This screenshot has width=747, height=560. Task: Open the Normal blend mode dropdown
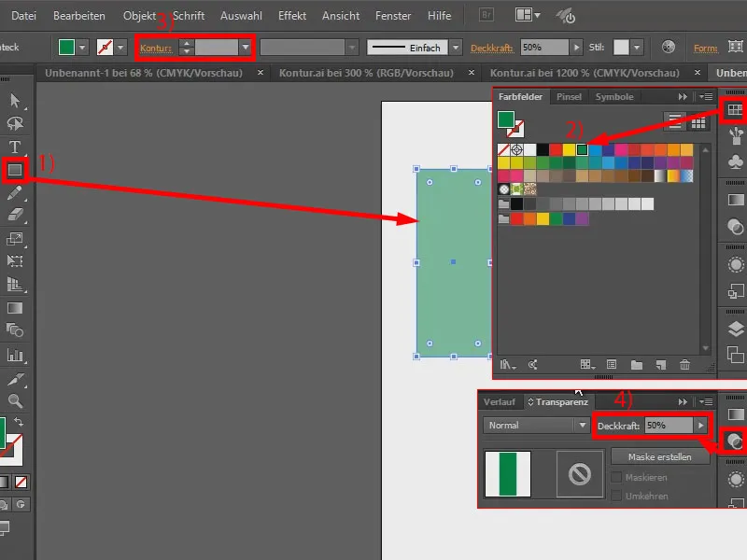point(582,426)
